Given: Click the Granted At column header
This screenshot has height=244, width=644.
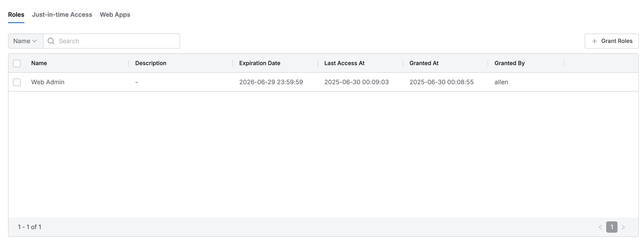Looking at the screenshot, I should point(424,63).
